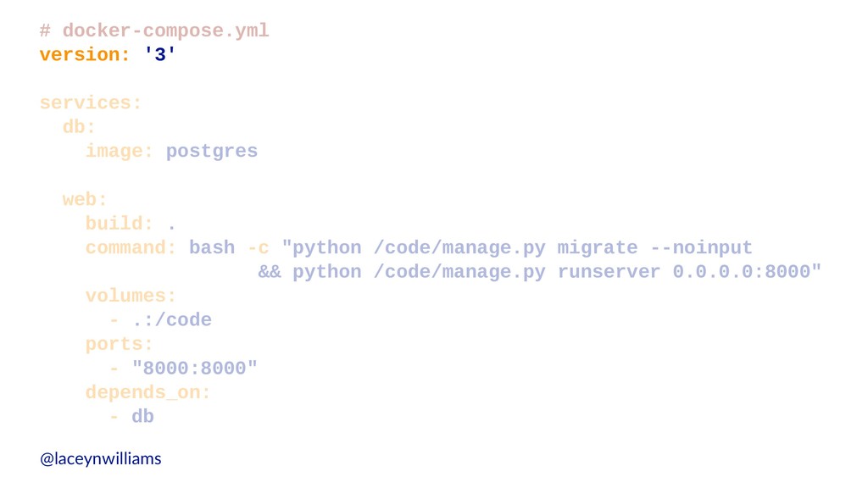Click the volumes: key

[131, 296]
